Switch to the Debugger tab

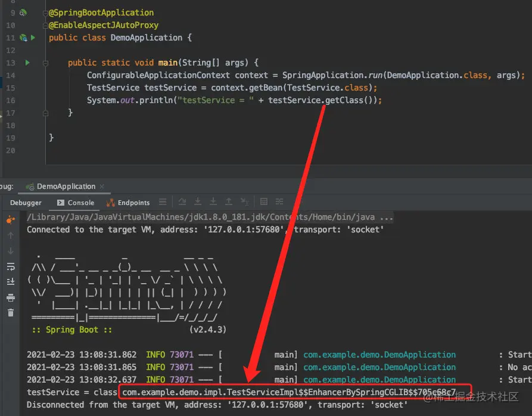tap(26, 203)
